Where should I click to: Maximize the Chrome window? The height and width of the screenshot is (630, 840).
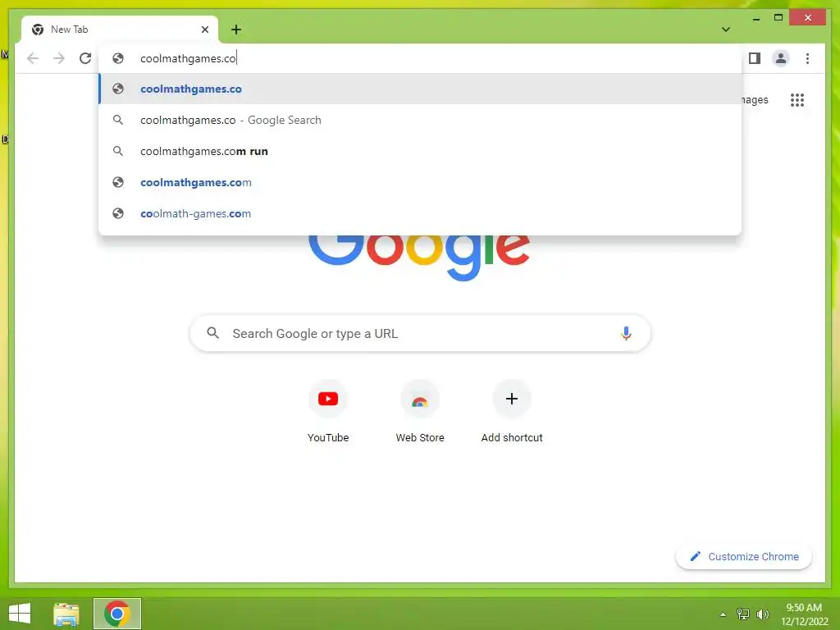pos(778,18)
